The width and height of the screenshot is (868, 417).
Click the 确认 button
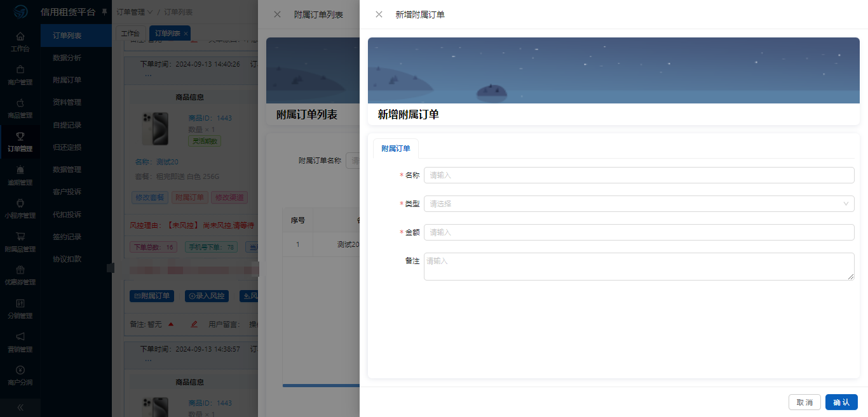pyautogui.click(x=841, y=402)
